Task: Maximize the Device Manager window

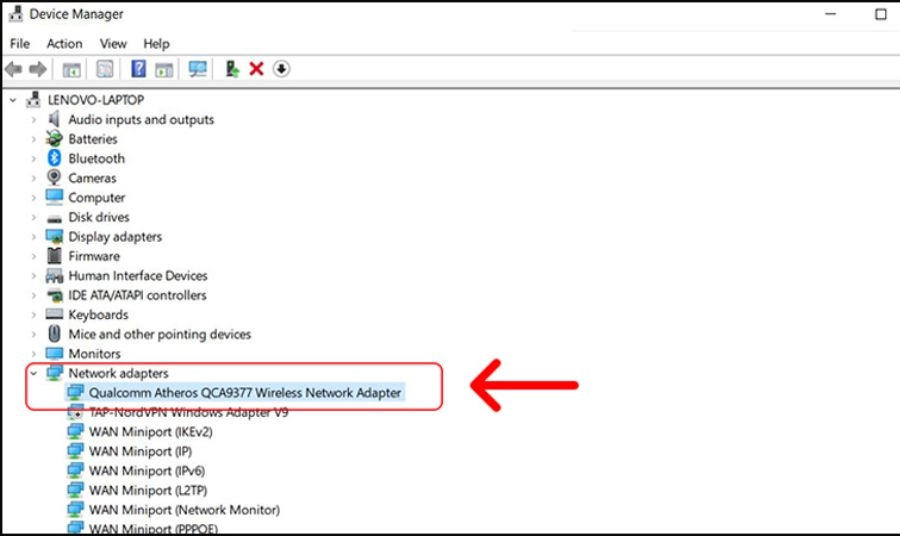Action: click(x=880, y=14)
